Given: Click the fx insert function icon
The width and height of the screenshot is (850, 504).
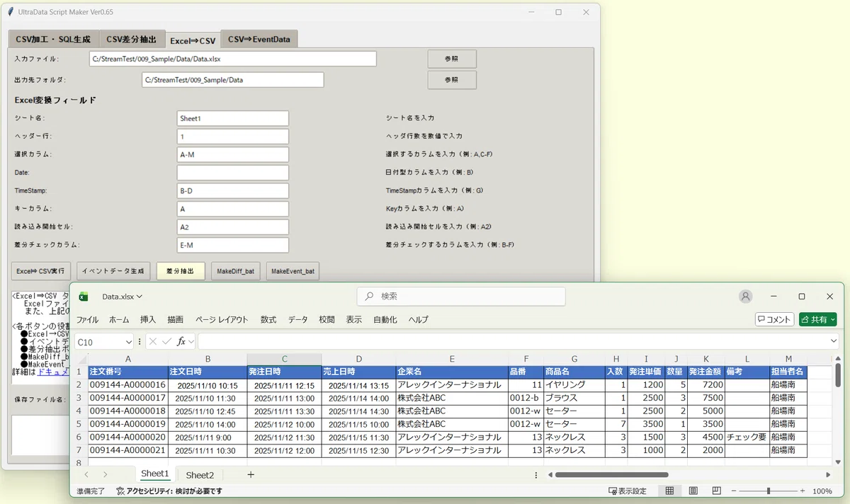Looking at the screenshot, I should (x=181, y=341).
